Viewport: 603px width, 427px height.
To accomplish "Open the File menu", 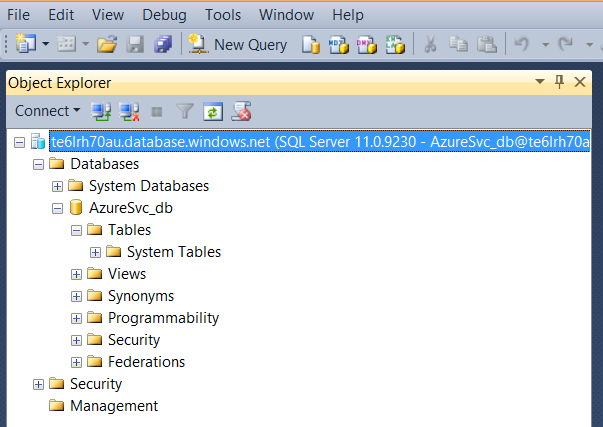I will point(18,15).
